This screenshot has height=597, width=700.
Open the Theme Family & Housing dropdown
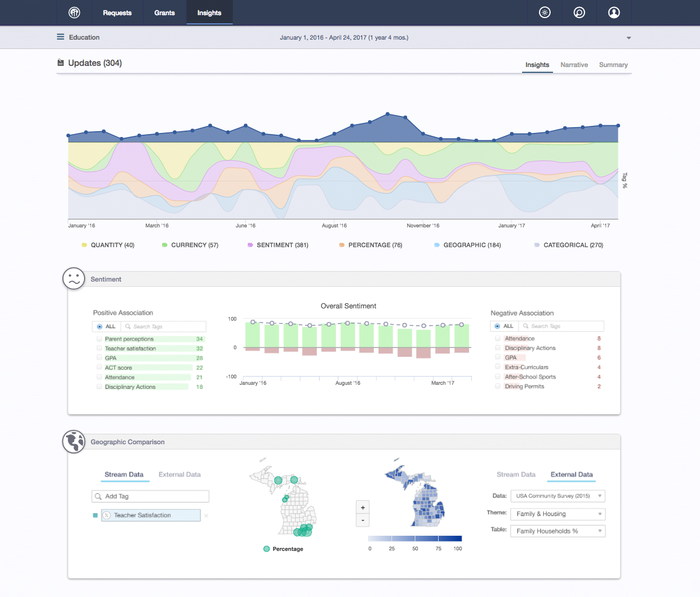pyautogui.click(x=558, y=514)
